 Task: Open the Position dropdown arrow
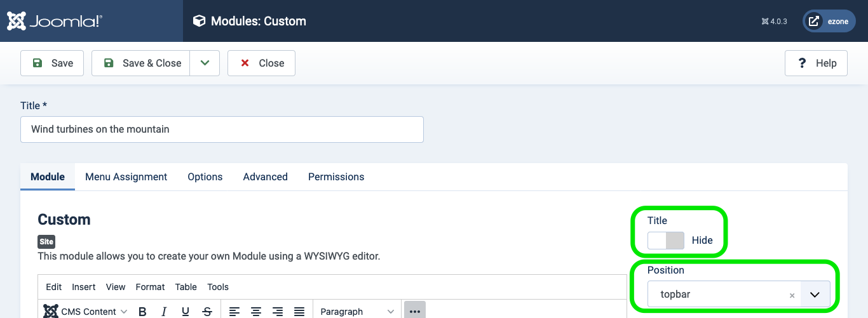tap(815, 295)
